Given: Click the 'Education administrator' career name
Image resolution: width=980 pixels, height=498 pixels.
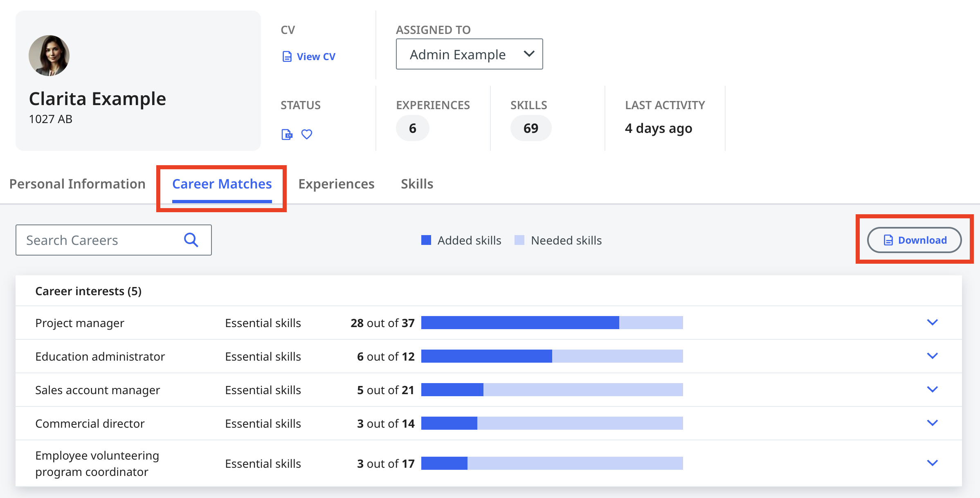Looking at the screenshot, I should point(100,357).
